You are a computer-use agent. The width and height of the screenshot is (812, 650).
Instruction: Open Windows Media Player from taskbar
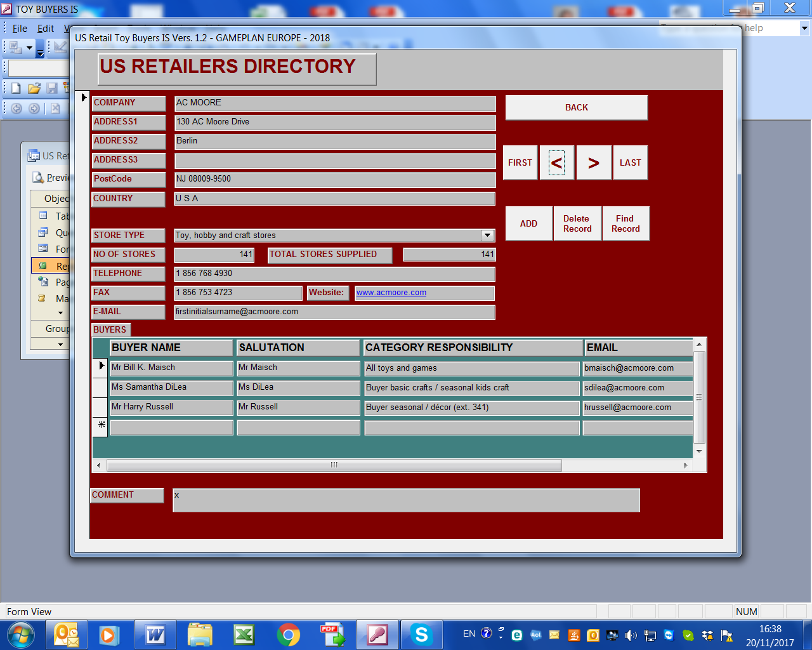click(110, 634)
